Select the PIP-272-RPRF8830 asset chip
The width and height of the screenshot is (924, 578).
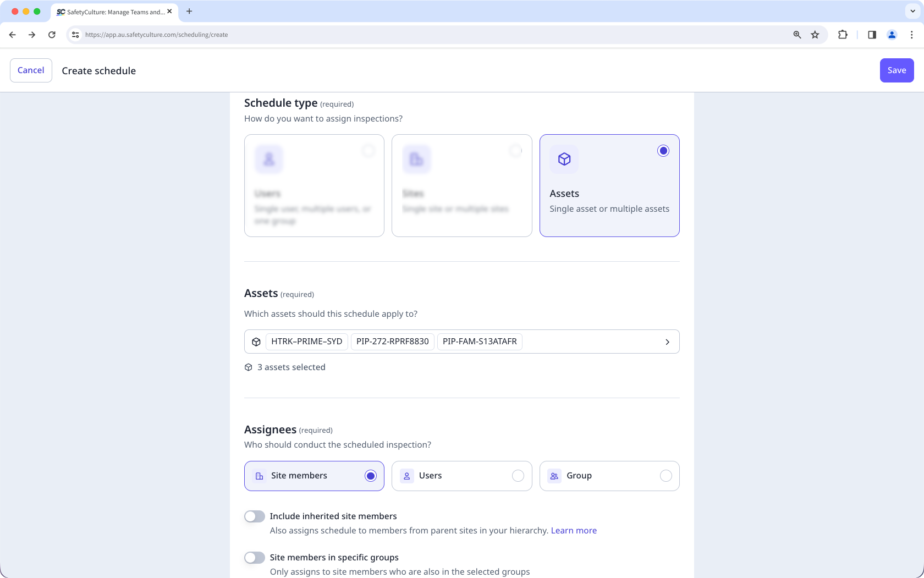pos(393,342)
